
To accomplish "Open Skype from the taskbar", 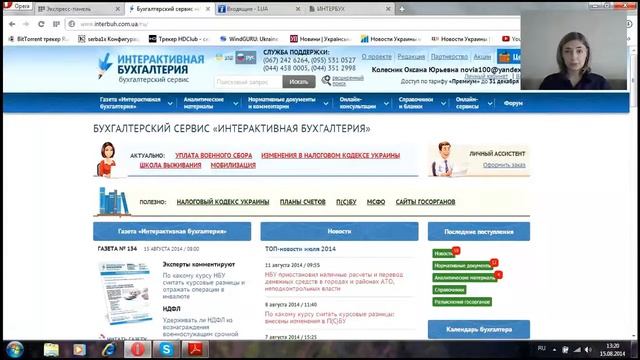I will click(x=166, y=350).
